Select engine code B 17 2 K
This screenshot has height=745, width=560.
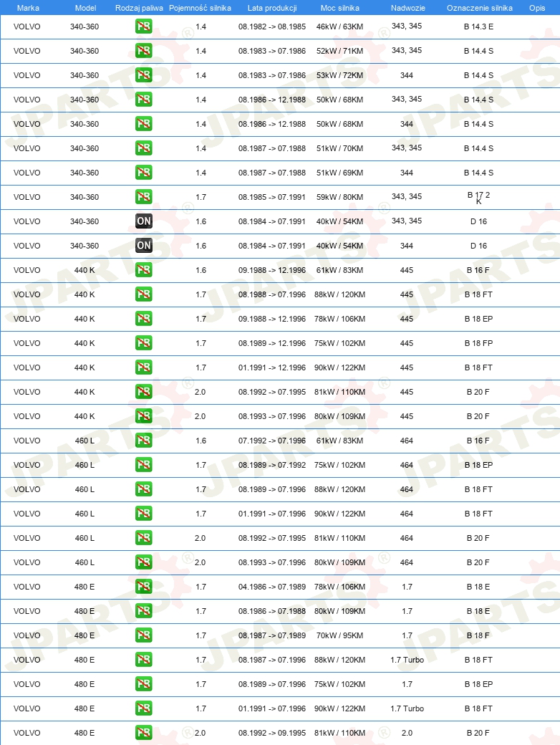click(x=479, y=198)
